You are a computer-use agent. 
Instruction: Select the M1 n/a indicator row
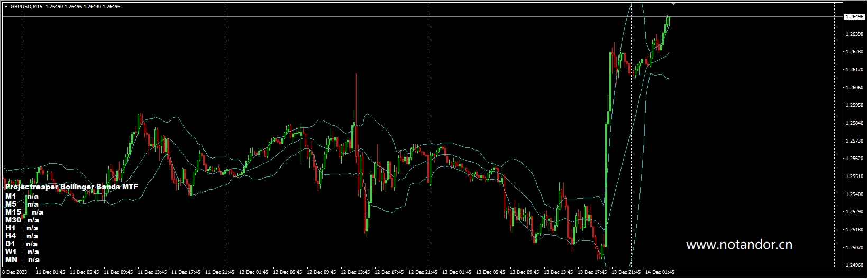[22, 196]
